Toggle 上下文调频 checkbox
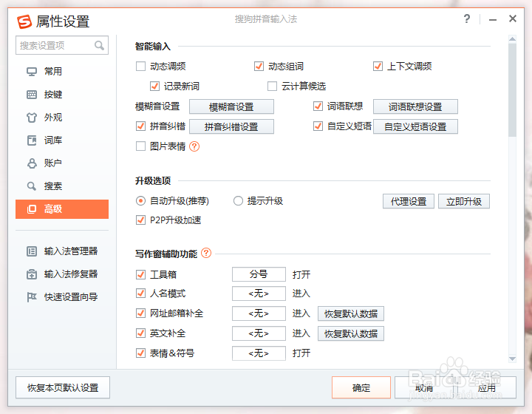Viewport: 532px width, 414px height. click(378, 67)
